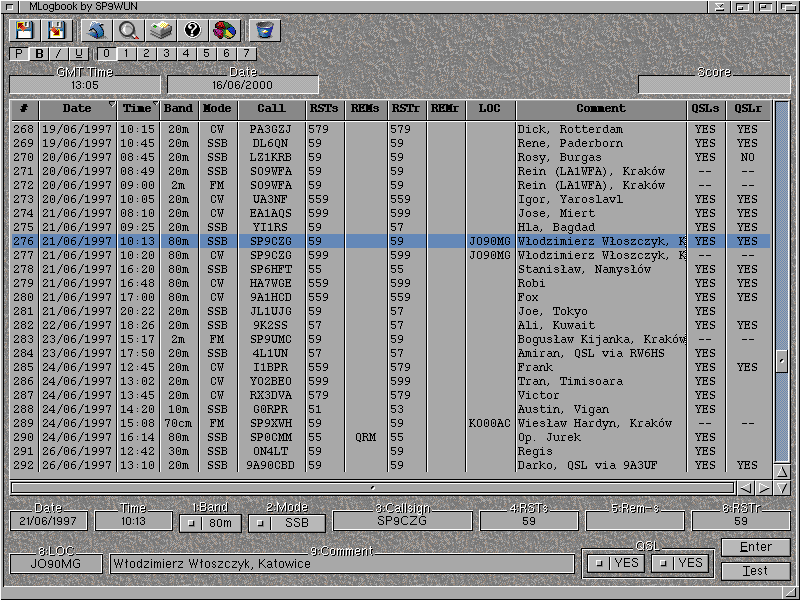This screenshot has height=600, width=800.
Task: Click the window close gadget beside the title
Action: tap(10, 7)
